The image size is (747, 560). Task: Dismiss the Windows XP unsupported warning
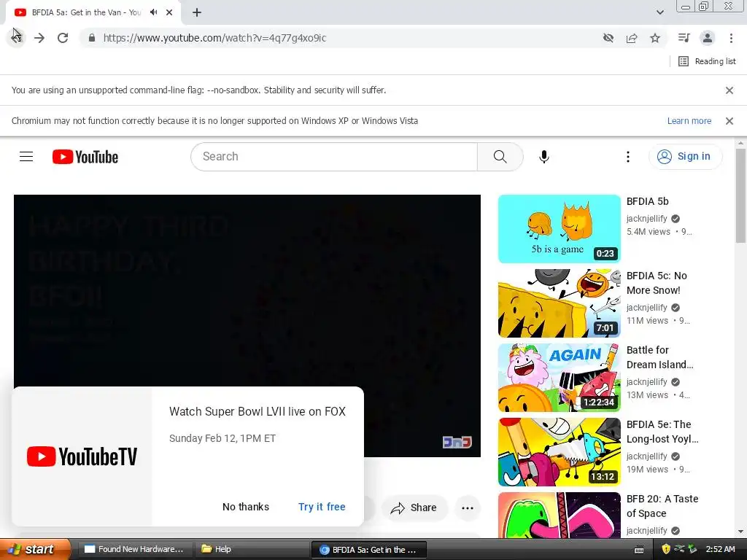click(729, 121)
